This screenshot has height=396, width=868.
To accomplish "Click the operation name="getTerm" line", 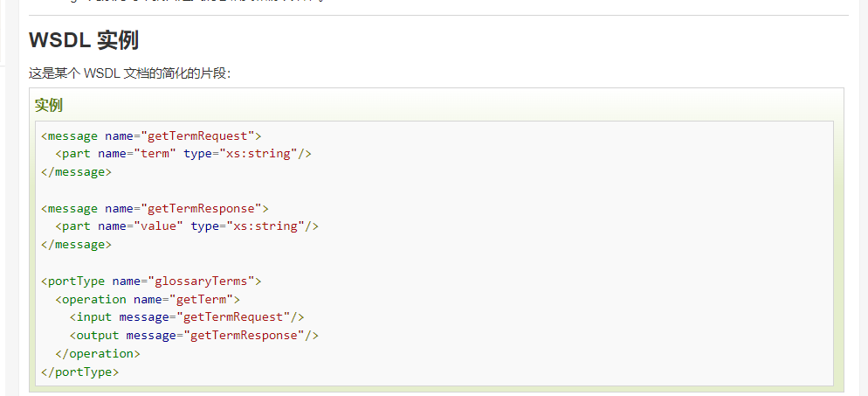I will tap(148, 299).
